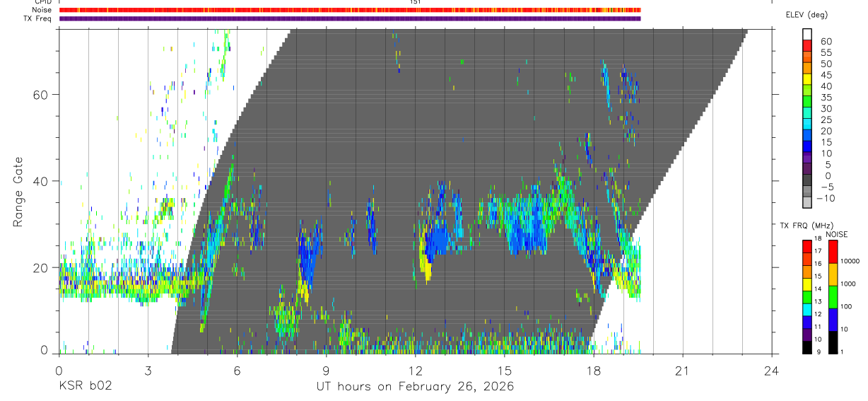The width and height of the screenshot is (868, 401).
Task: Click the purple TX Freq strip above the plot
Action: point(350,18)
